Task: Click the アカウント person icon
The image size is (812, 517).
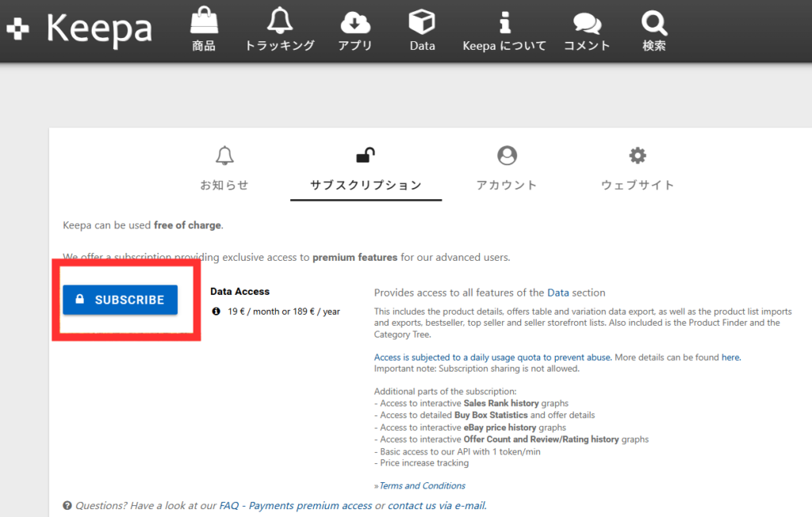Action: click(507, 155)
